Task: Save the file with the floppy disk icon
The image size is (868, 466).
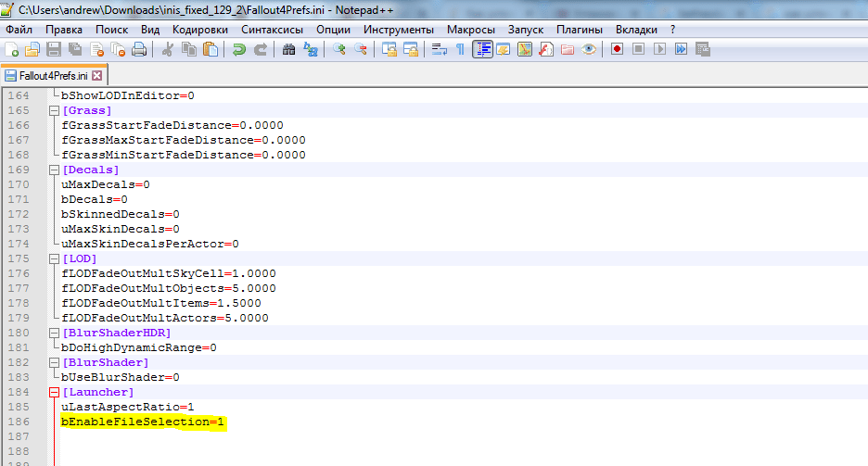Action: [x=54, y=50]
